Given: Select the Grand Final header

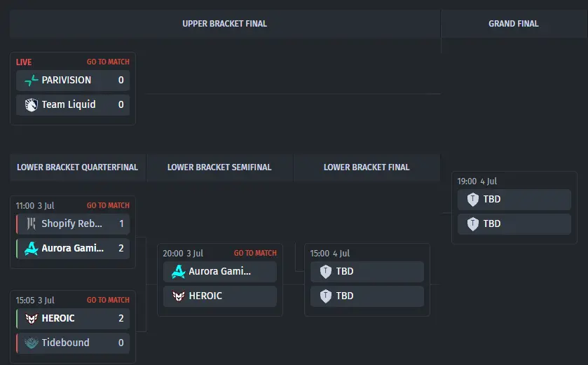Looking at the screenshot, I should 514,24.
